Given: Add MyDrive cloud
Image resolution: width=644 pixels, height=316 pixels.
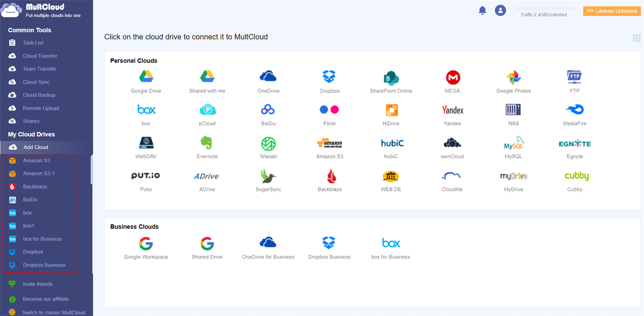Looking at the screenshot, I should click(x=514, y=180).
